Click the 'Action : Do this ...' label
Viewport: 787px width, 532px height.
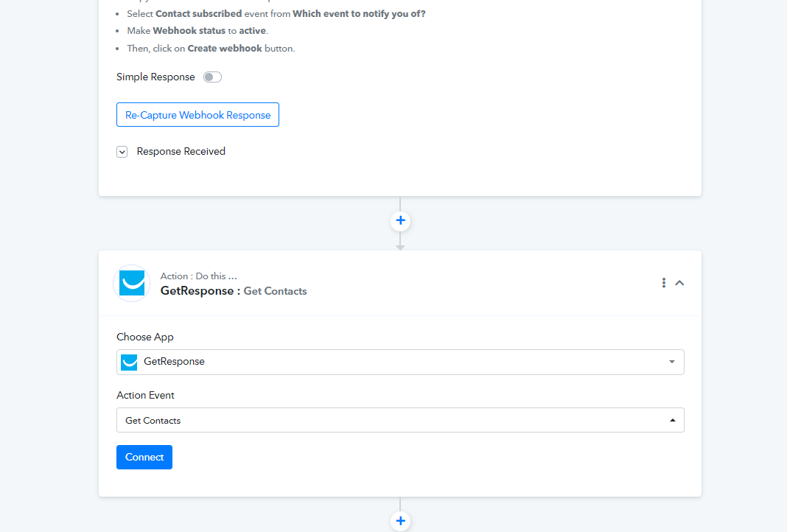pos(199,276)
